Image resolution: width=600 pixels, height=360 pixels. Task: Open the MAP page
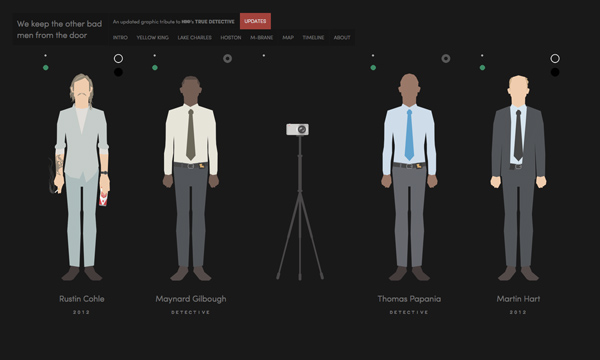point(288,37)
